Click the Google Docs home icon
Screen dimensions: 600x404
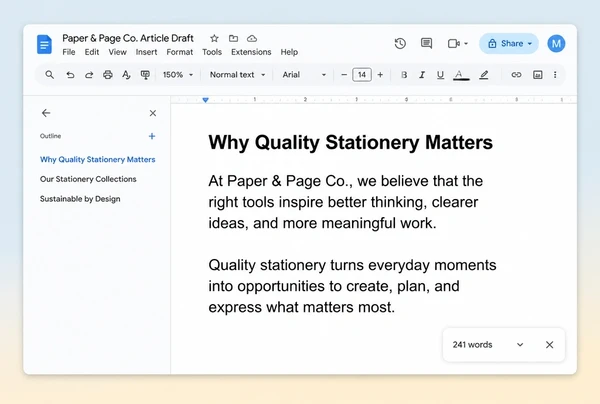44,44
